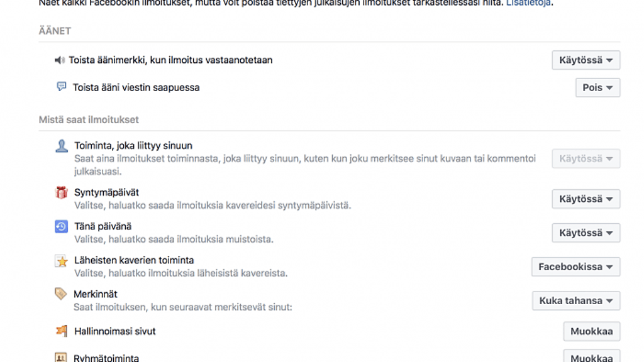644x362 pixels.
Task: Click Muokkaa button for Hallinnoimasi sivut
Action: pos(591,331)
